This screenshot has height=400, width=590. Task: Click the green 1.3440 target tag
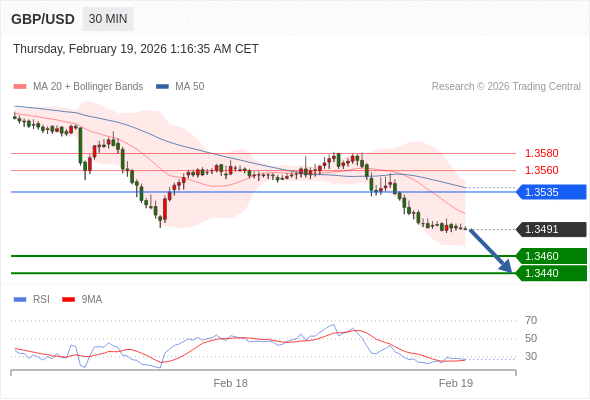pyautogui.click(x=552, y=273)
